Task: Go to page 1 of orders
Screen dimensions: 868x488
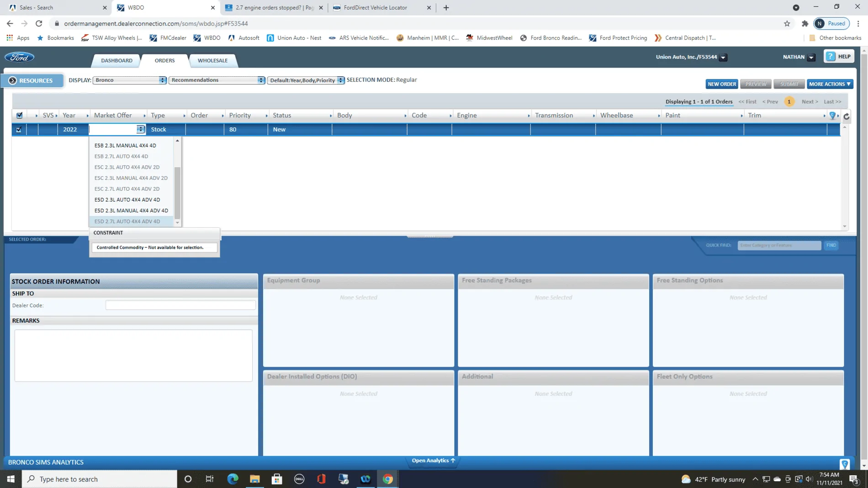Action: coord(789,102)
